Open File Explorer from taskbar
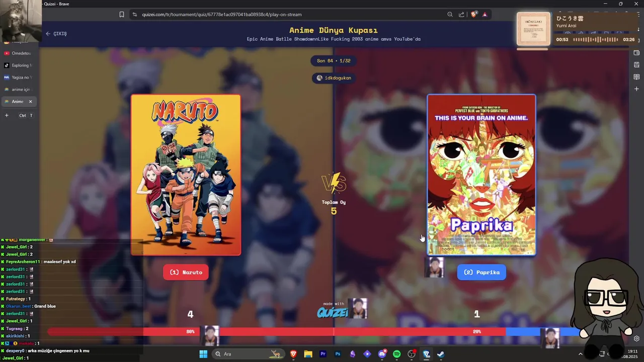Image resolution: width=644 pixels, height=362 pixels. pos(308,354)
